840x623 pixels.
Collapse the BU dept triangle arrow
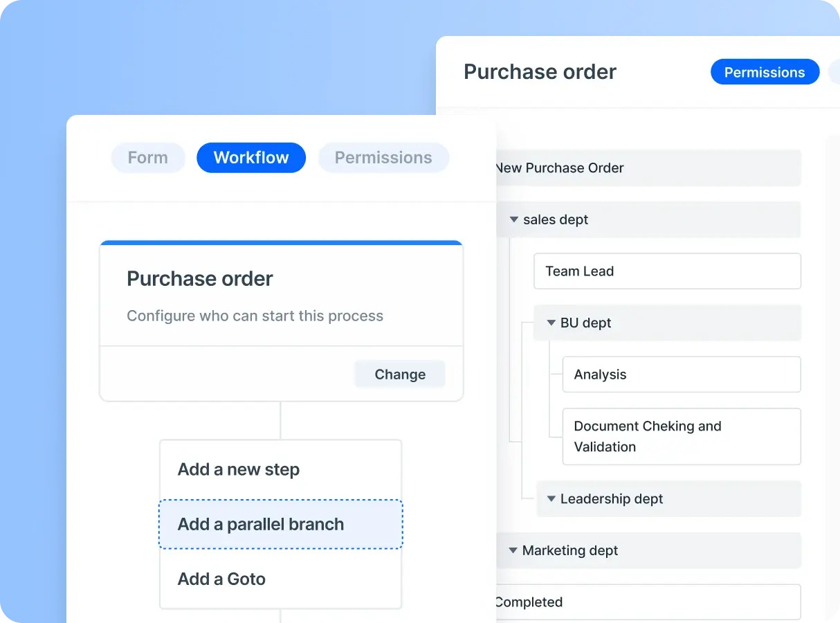tap(551, 323)
